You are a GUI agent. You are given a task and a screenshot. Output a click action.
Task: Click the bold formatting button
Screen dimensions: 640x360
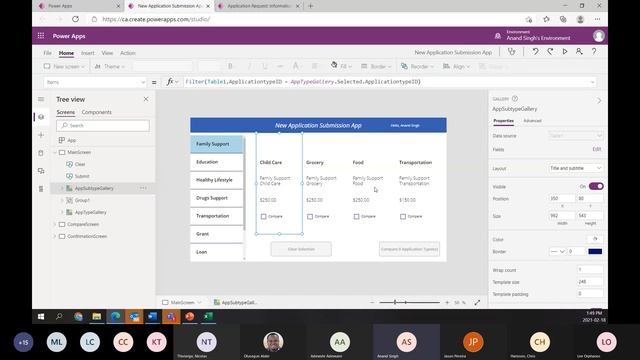230,66
